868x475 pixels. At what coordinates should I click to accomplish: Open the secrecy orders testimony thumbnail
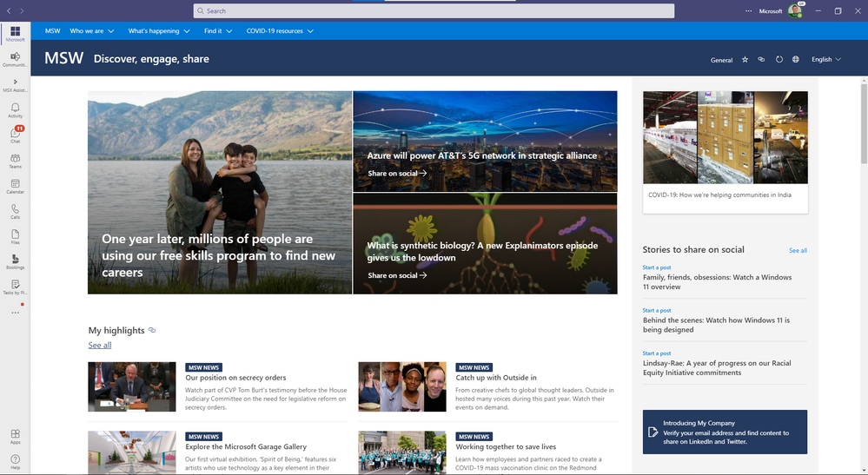[x=132, y=386]
